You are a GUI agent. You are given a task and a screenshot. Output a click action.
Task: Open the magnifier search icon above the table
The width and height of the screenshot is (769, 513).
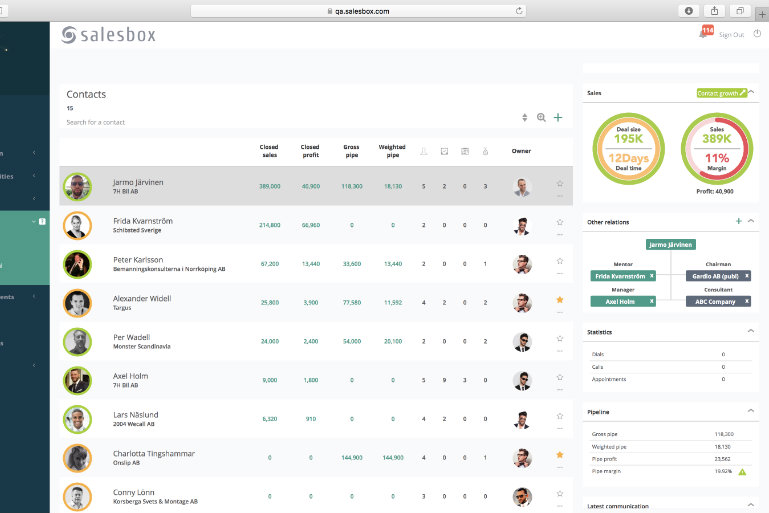(541, 117)
